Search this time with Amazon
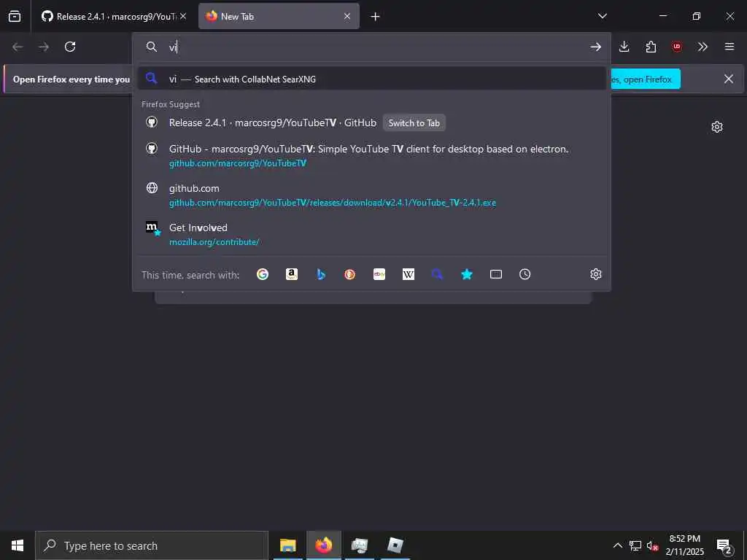 292,274
